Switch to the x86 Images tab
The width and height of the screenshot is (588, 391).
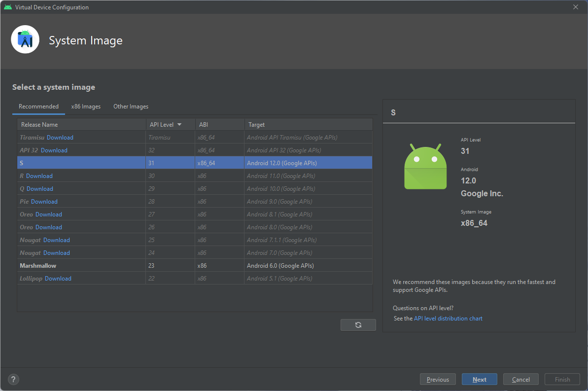coord(86,107)
